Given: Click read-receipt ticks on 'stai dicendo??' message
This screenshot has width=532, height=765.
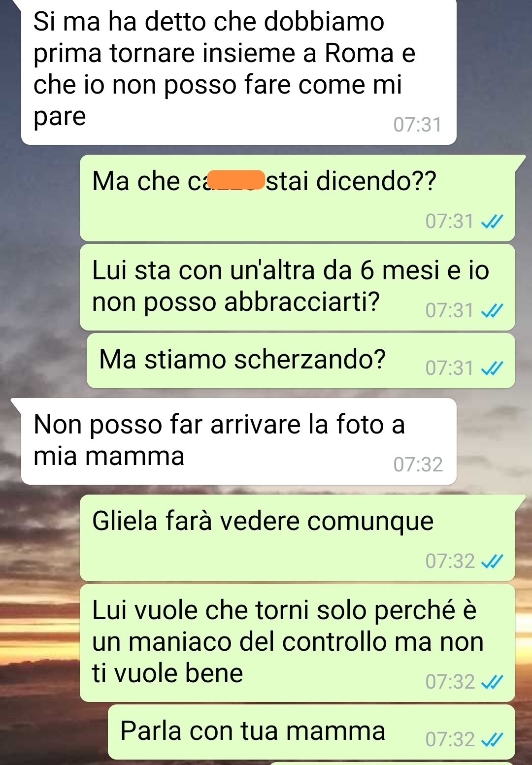Looking at the screenshot, I should coord(492,222).
